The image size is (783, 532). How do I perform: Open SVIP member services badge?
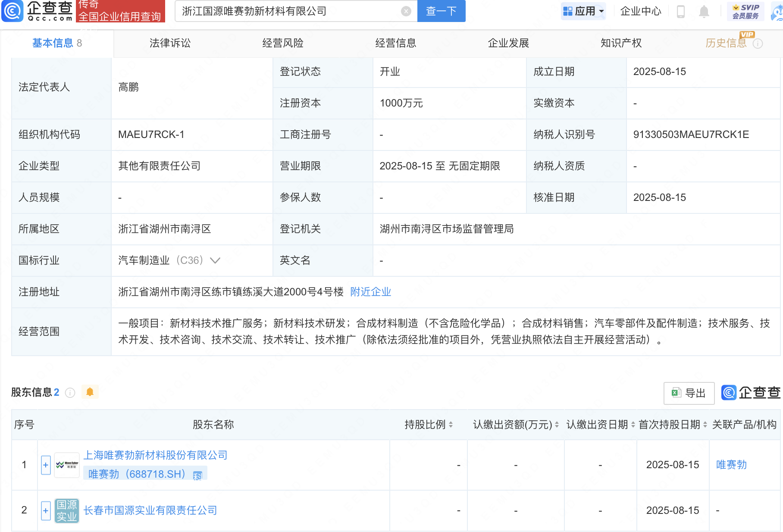click(745, 11)
